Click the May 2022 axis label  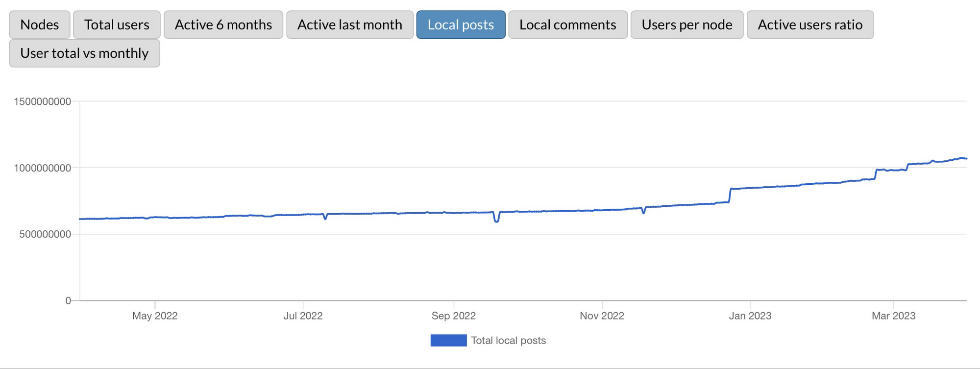point(155,316)
